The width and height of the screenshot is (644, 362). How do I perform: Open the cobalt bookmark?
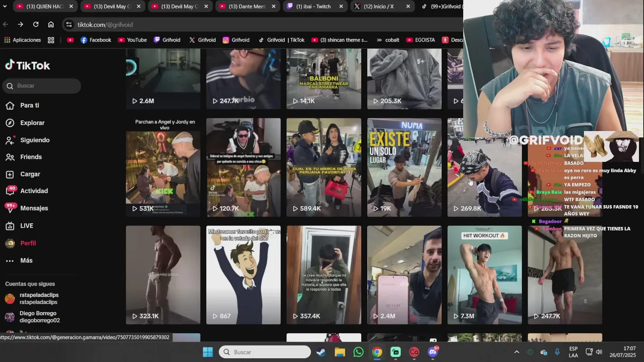tap(387, 40)
